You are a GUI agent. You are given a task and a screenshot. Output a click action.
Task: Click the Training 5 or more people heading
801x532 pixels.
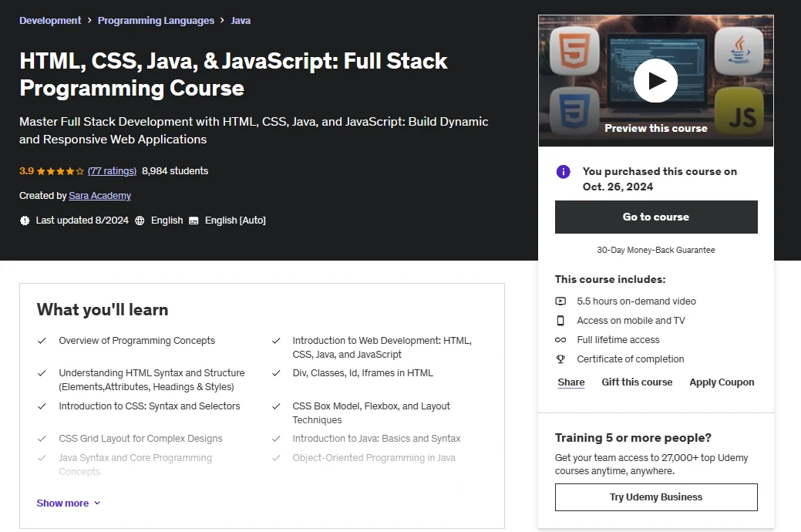coord(633,438)
